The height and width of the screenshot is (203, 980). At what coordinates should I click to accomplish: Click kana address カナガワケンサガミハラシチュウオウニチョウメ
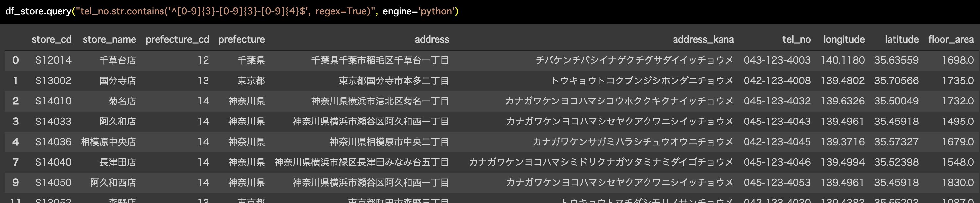pyautogui.click(x=633, y=142)
